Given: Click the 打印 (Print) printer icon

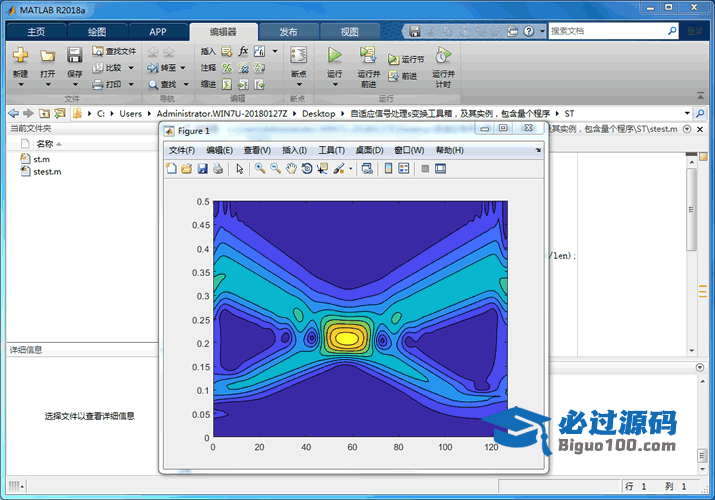Looking at the screenshot, I should click(x=98, y=84).
